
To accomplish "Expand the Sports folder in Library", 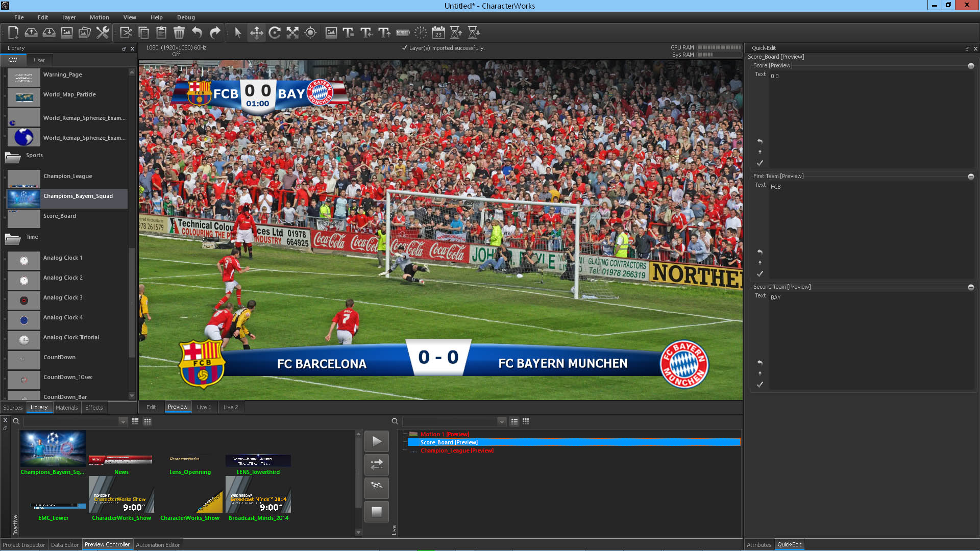I will click(13, 156).
